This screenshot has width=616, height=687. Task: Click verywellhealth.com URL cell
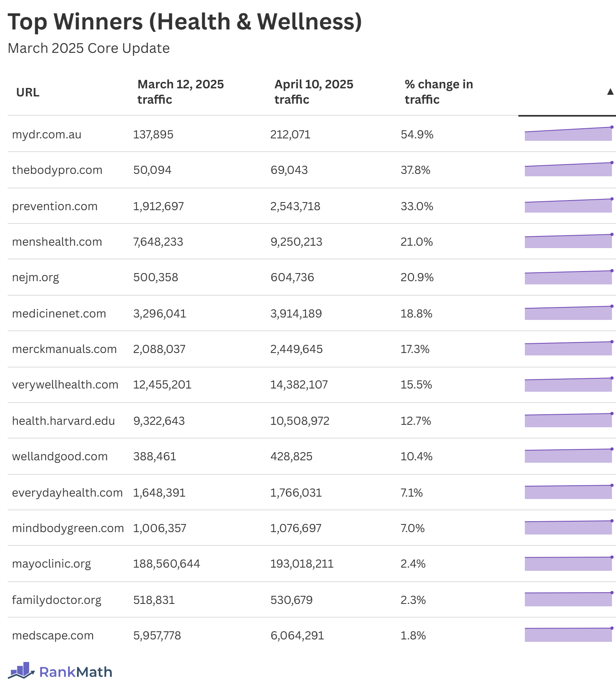[65, 384]
